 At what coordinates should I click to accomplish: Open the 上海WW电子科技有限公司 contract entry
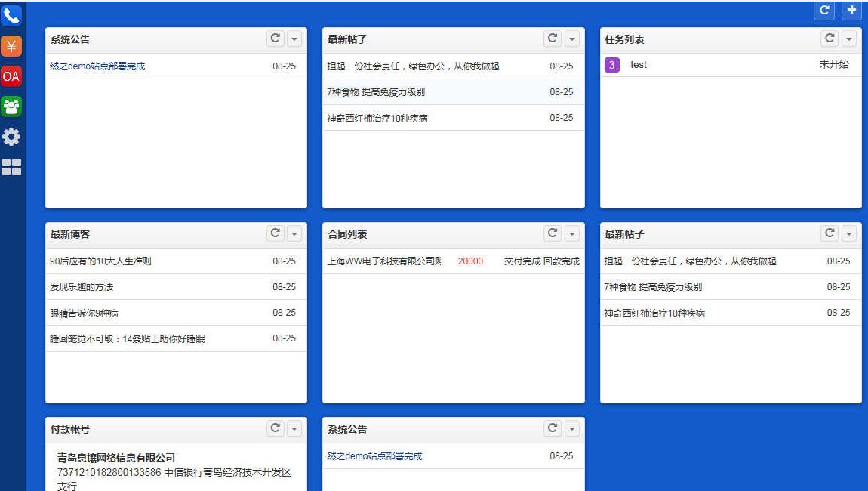(x=385, y=261)
